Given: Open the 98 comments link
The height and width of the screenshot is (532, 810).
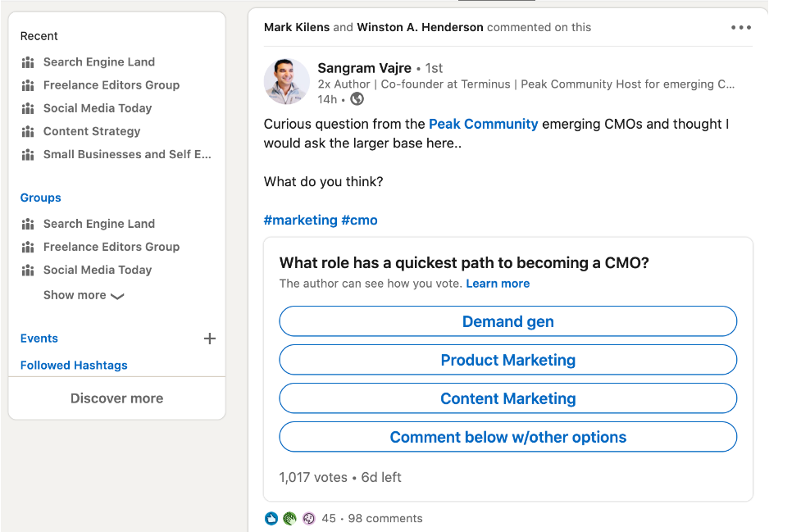Looking at the screenshot, I should pos(385,518).
